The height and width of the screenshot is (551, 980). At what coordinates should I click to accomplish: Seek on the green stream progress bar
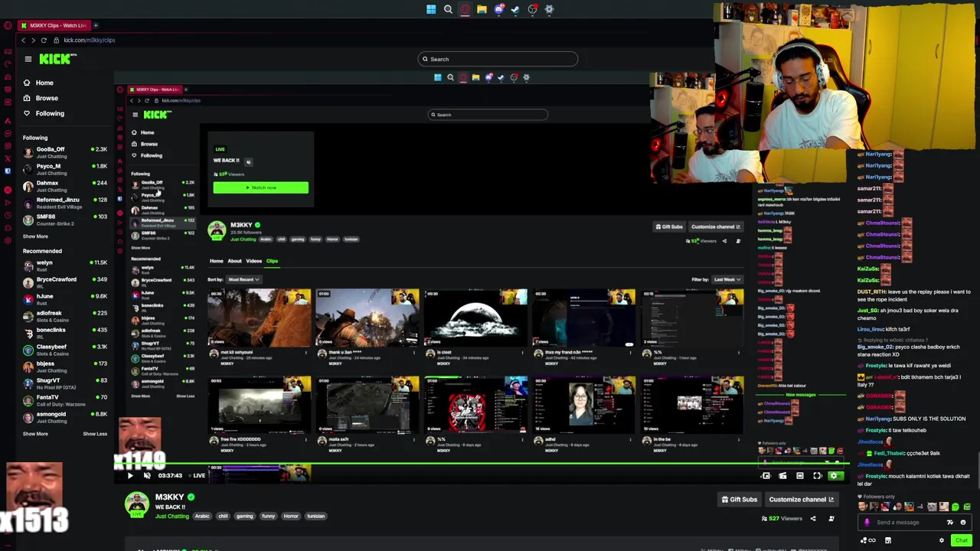[482, 465]
